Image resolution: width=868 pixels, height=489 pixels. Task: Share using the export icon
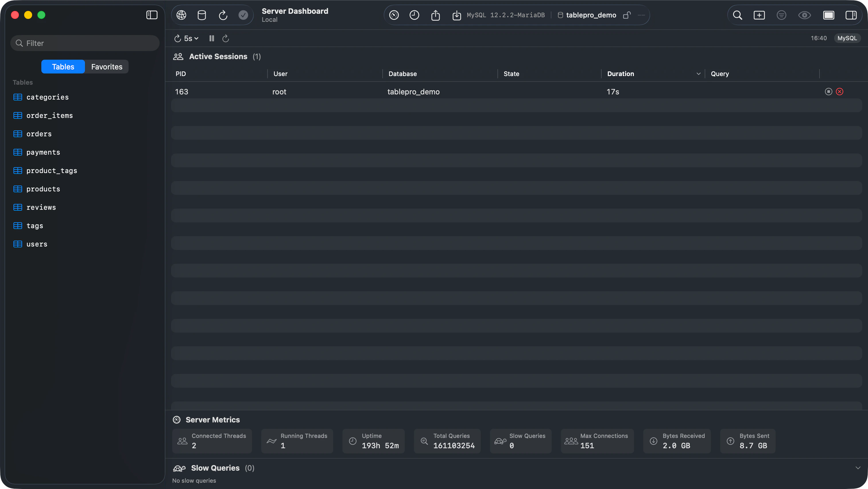point(436,15)
